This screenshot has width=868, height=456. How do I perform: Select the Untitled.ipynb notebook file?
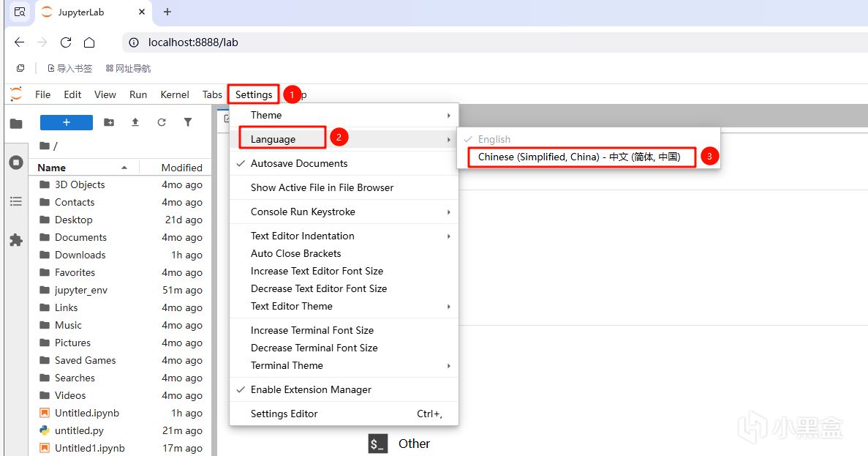(121, 413)
